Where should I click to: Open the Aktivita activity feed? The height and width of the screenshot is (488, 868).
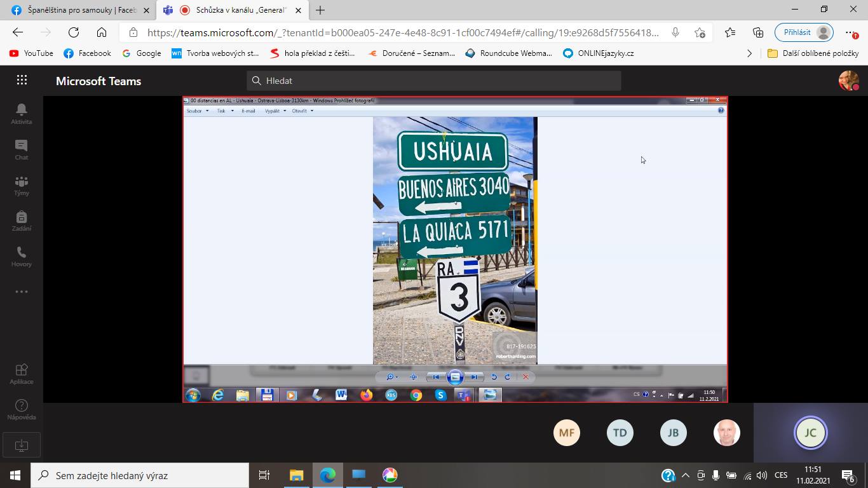[x=21, y=114]
